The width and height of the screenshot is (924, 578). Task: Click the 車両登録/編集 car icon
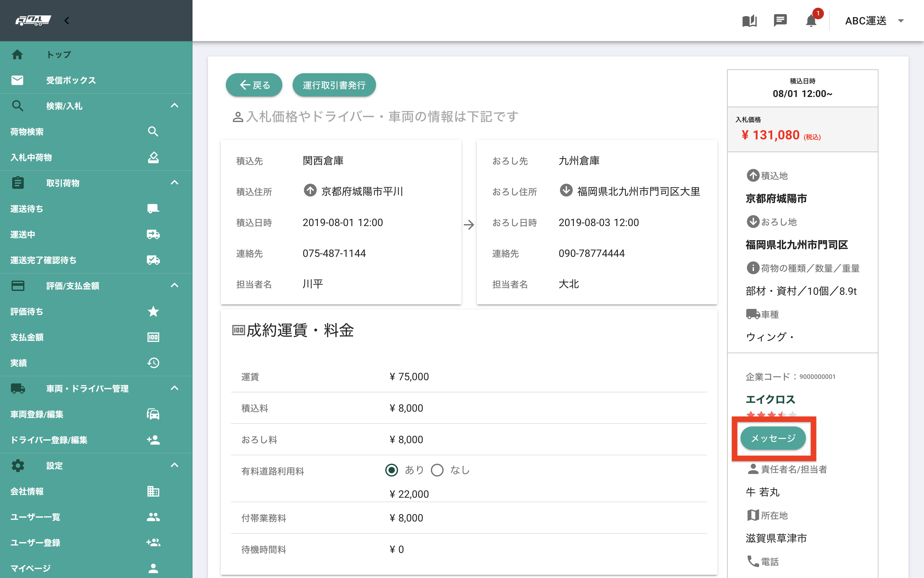(153, 414)
